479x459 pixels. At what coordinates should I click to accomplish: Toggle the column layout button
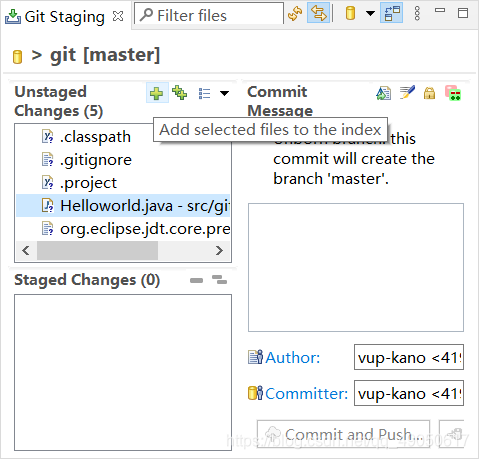(x=391, y=13)
